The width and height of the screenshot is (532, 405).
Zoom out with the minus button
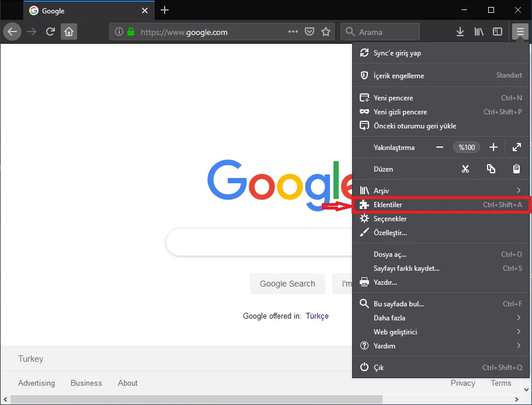(x=440, y=148)
